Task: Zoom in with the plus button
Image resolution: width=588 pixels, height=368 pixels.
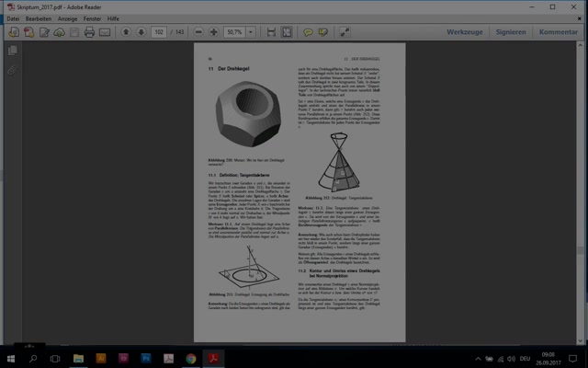Action: pos(213,32)
